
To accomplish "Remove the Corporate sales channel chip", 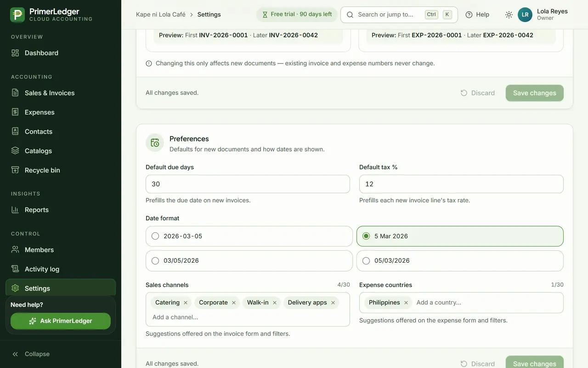I will click(x=234, y=303).
